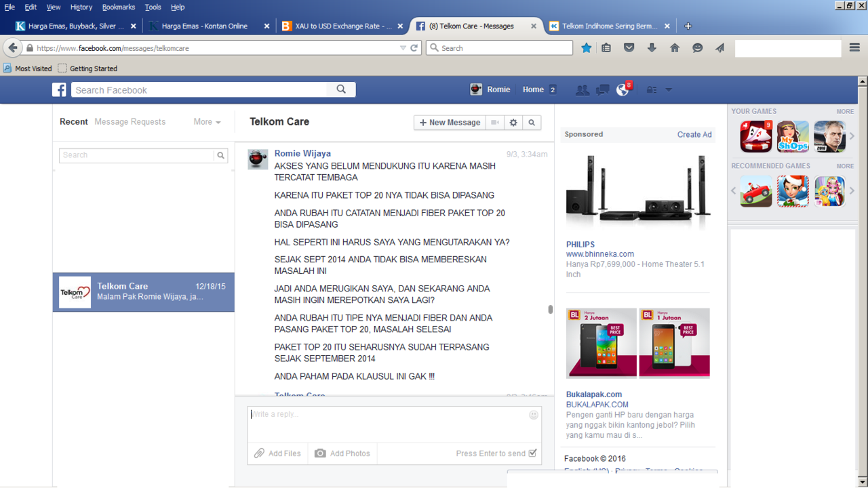The height and width of the screenshot is (488, 868).
Task: Show previous recommended games with left chevron
Action: click(x=733, y=191)
